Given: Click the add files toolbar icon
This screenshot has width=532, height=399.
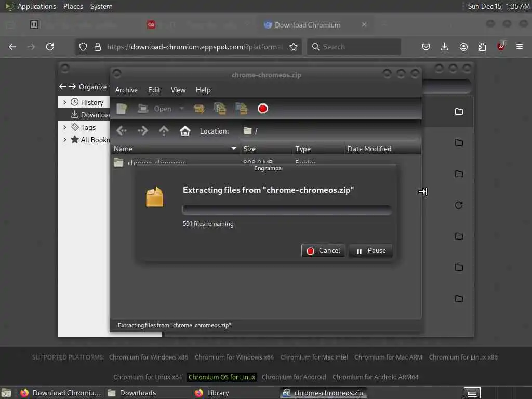Looking at the screenshot, I should coord(220,109).
